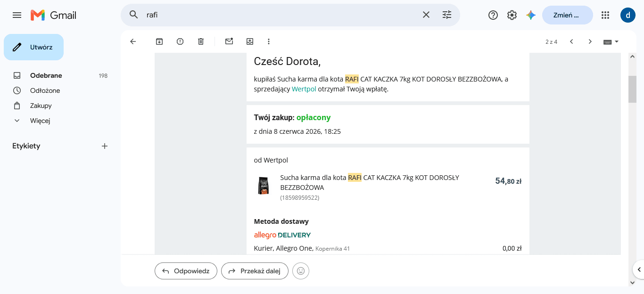Viewport: 644px width, 294px height.
Task: Open the three-dot more actions menu
Action: pos(269,41)
